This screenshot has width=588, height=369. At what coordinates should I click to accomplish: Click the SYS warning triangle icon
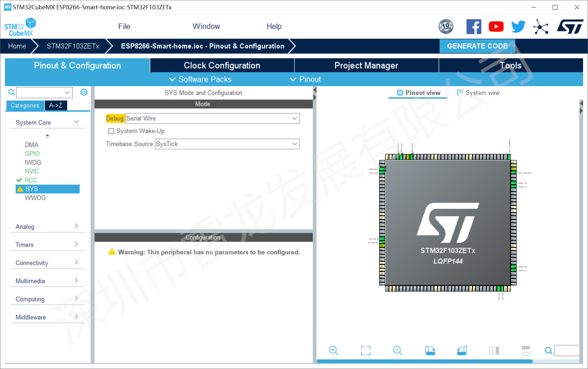[x=20, y=189]
